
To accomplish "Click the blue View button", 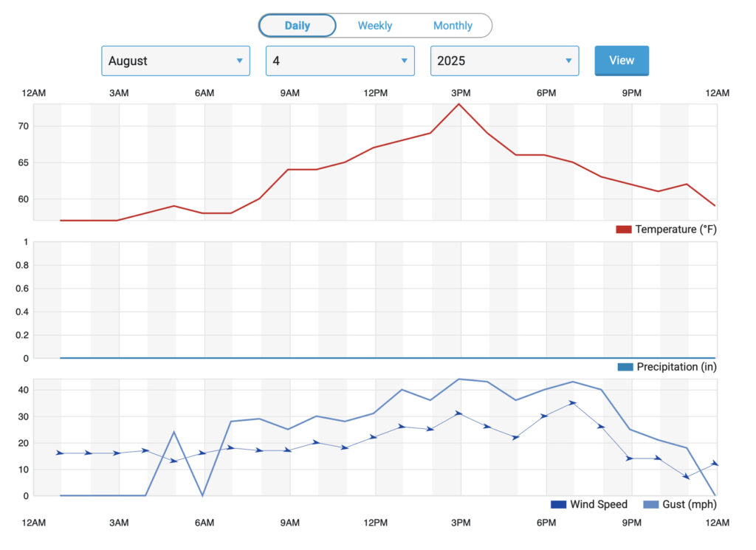I will [x=622, y=61].
